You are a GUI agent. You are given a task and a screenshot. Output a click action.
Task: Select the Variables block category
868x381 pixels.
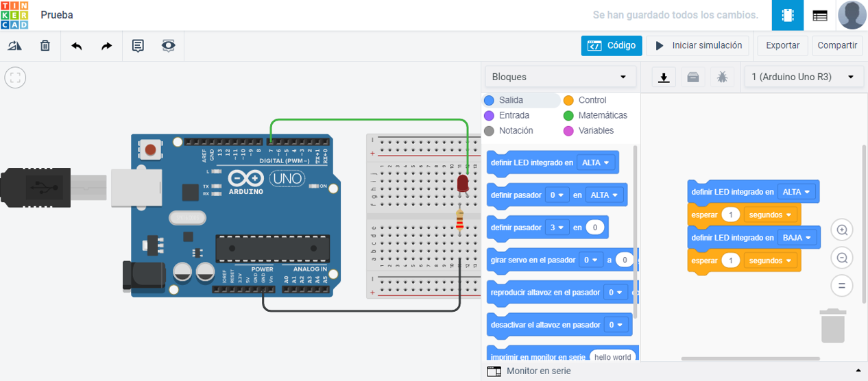tap(595, 130)
